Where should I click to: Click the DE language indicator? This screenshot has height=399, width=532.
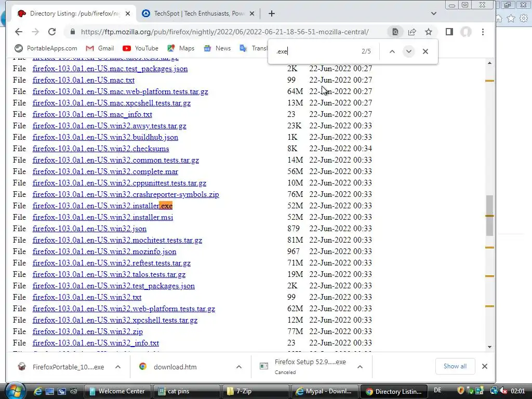437,391
